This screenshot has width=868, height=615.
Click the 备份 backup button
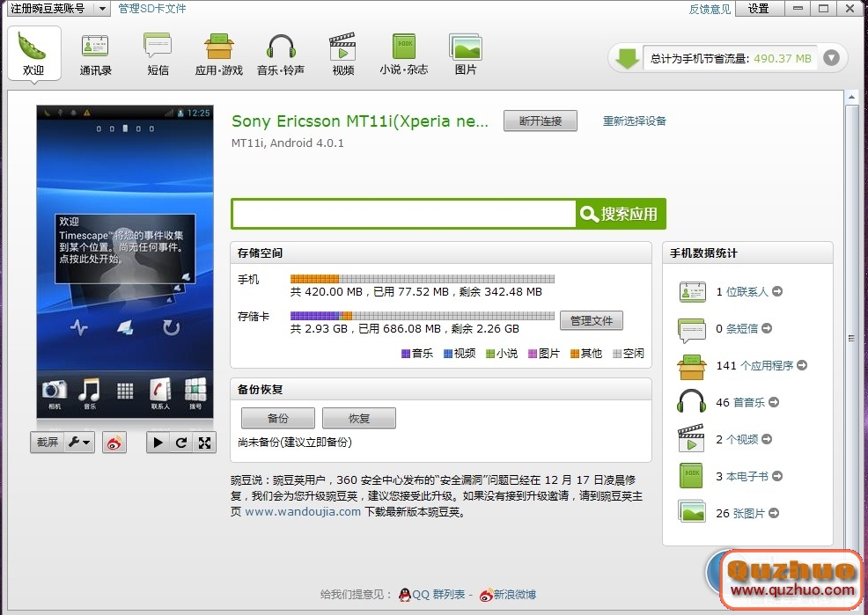[278, 418]
